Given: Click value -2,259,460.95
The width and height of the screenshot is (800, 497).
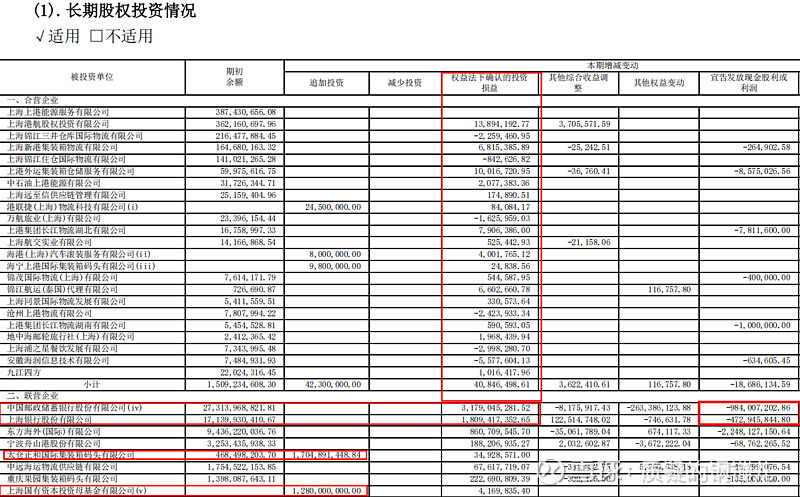Looking at the screenshot, I should click(502, 136).
